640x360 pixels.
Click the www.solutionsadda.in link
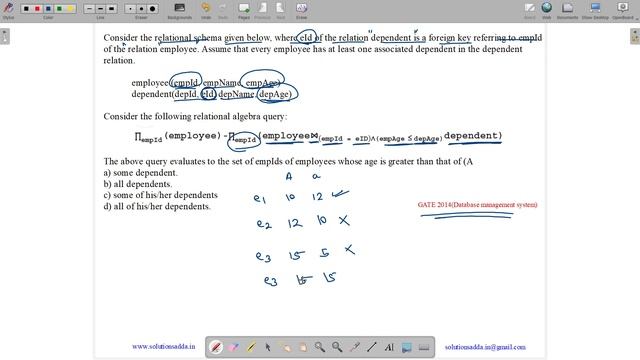pyautogui.click(x=163, y=347)
